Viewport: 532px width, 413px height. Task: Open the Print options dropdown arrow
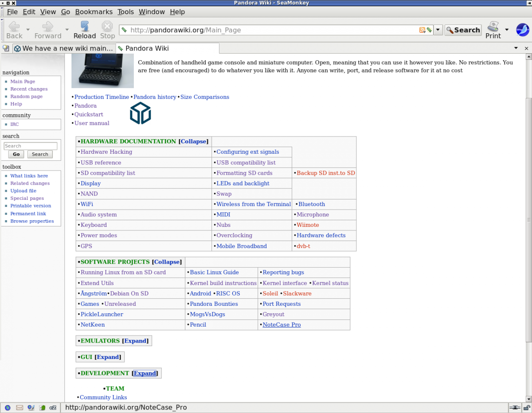tap(507, 30)
